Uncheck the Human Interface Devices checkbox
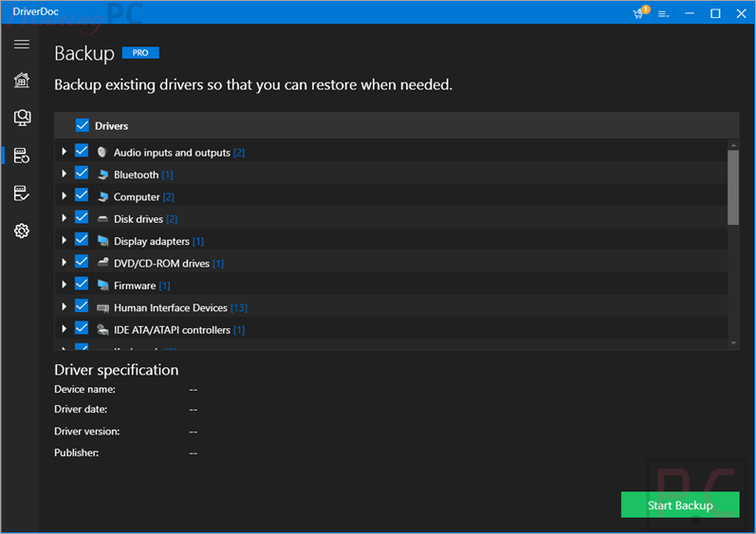Image resolution: width=756 pixels, height=534 pixels. point(82,306)
